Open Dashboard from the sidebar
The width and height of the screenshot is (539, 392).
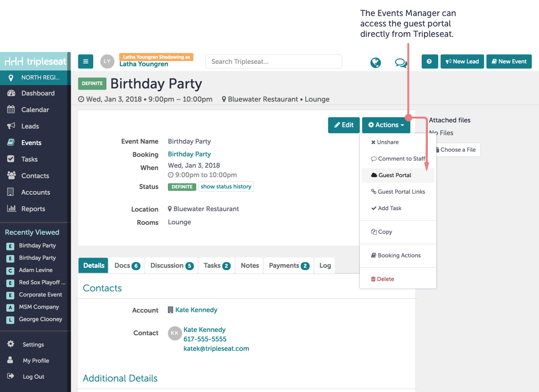pyautogui.click(x=37, y=93)
